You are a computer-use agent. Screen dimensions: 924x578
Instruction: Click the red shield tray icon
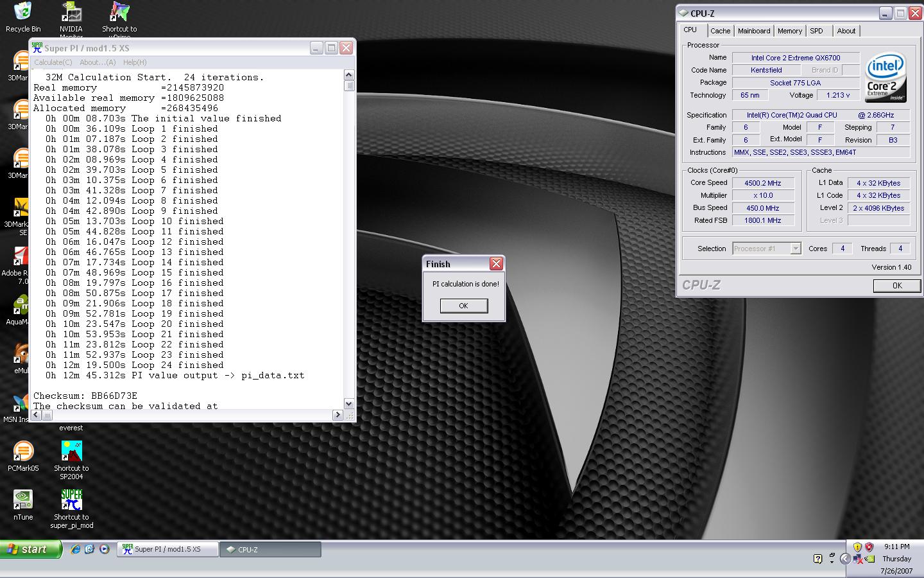869,547
